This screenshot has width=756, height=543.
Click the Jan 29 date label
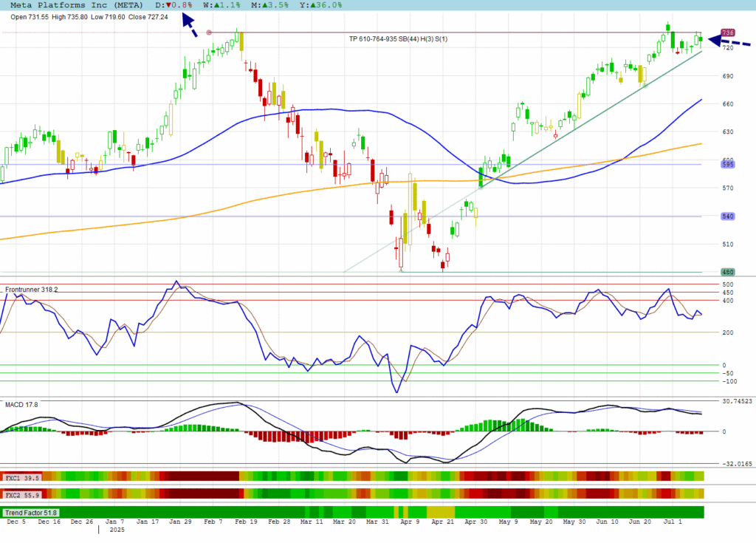pyautogui.click(x=180, y=522)
